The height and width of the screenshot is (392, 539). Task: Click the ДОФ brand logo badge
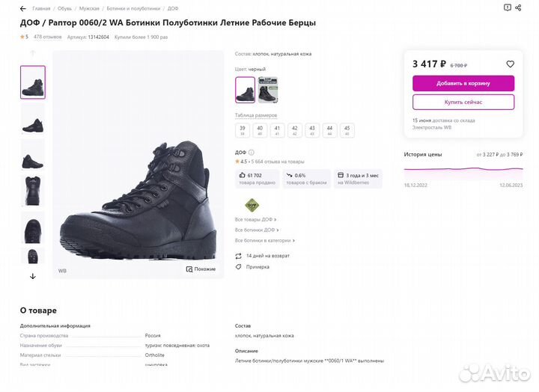pyautogui.click(x=252, y=205)
